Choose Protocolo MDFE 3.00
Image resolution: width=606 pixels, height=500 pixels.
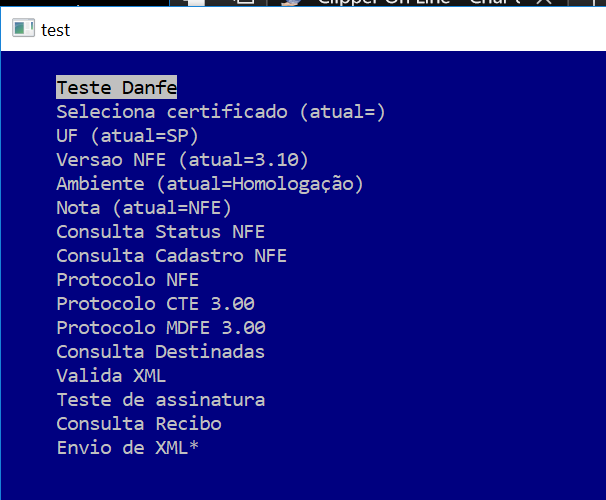tap(160, 328)
